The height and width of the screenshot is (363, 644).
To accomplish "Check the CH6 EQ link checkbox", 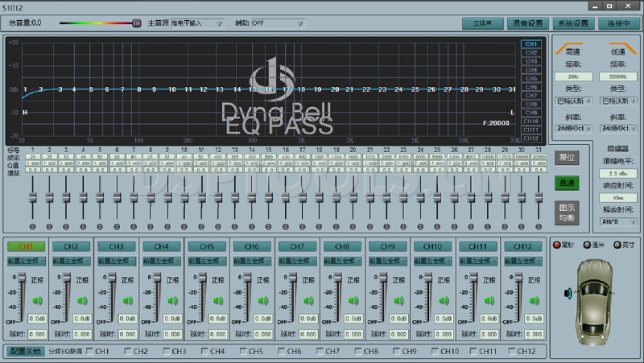I will click(283, 352).
